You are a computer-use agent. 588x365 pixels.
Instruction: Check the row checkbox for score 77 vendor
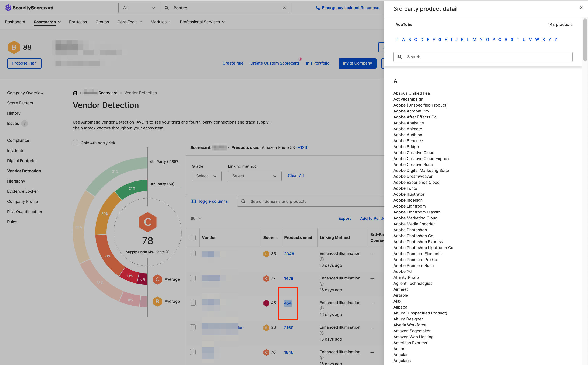click(193, 278)
